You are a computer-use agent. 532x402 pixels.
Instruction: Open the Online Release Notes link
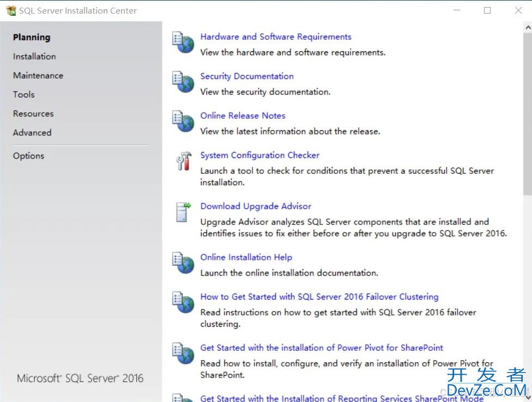click(x=243, y=115)
